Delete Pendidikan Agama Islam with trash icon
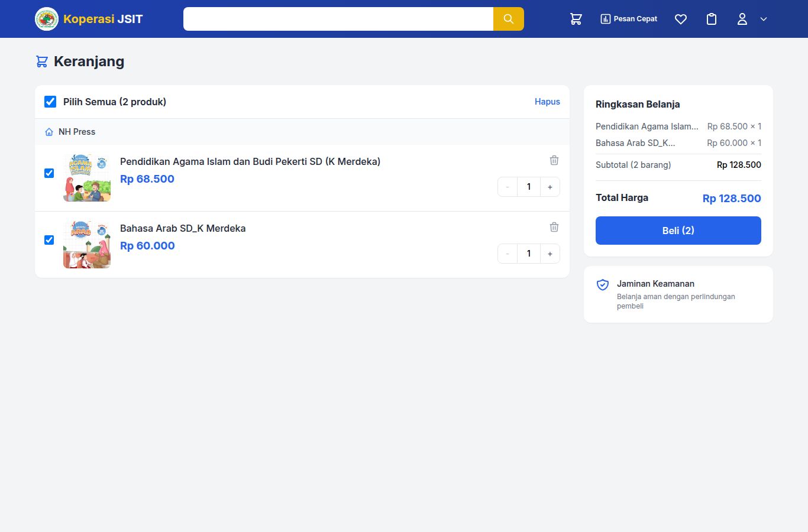 pyautogui.click(x=554, y=160)
